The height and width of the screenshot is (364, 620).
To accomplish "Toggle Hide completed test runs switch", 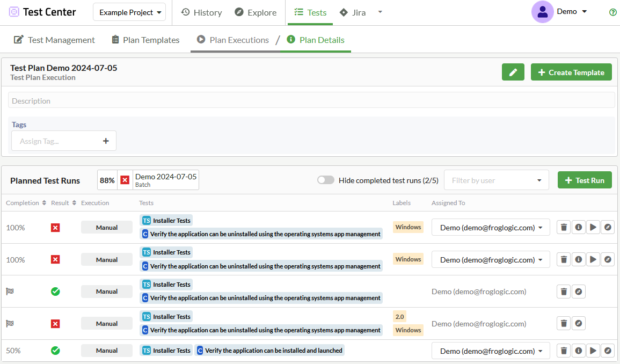I will [325, 180].
